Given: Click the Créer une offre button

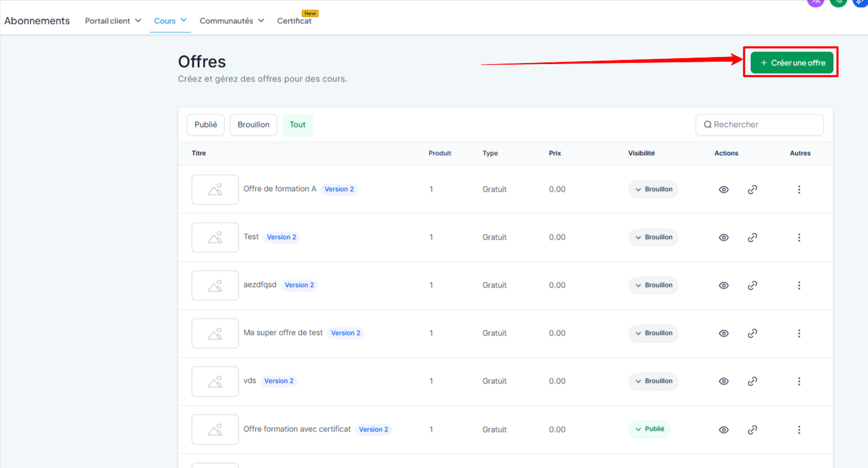Looking at the screenshot, I should [x=792, y=63].
